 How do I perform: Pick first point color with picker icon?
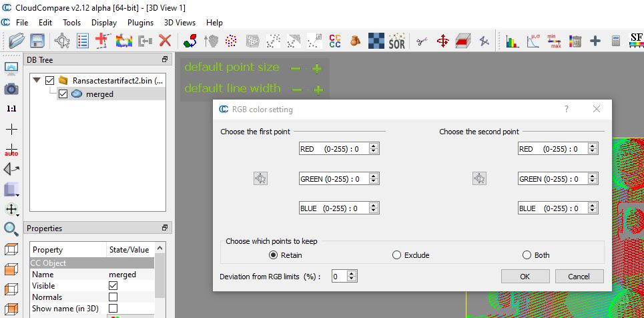click(260, 178)
